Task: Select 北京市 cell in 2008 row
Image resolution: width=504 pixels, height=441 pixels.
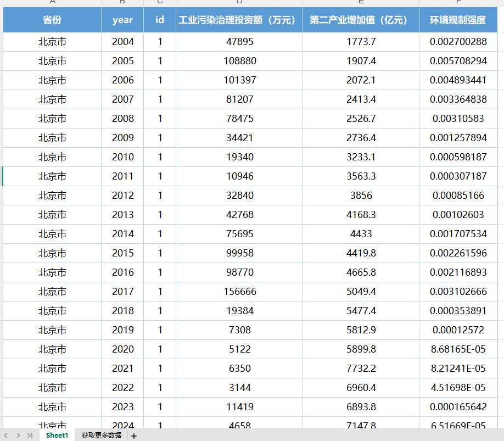Action: [x=52, y=119]
